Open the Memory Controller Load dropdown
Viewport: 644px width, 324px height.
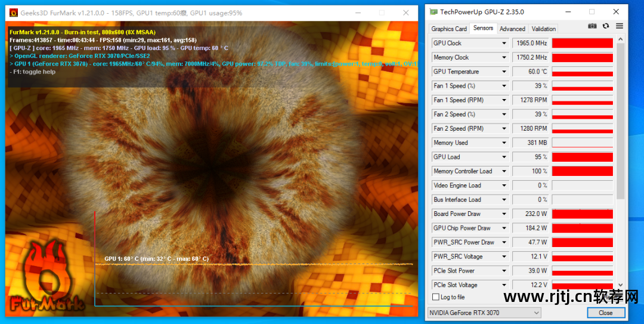coord(504,171)
